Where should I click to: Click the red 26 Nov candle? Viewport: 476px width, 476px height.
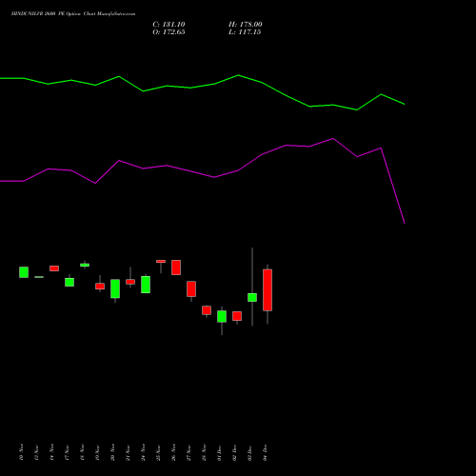tap(176, 268)
